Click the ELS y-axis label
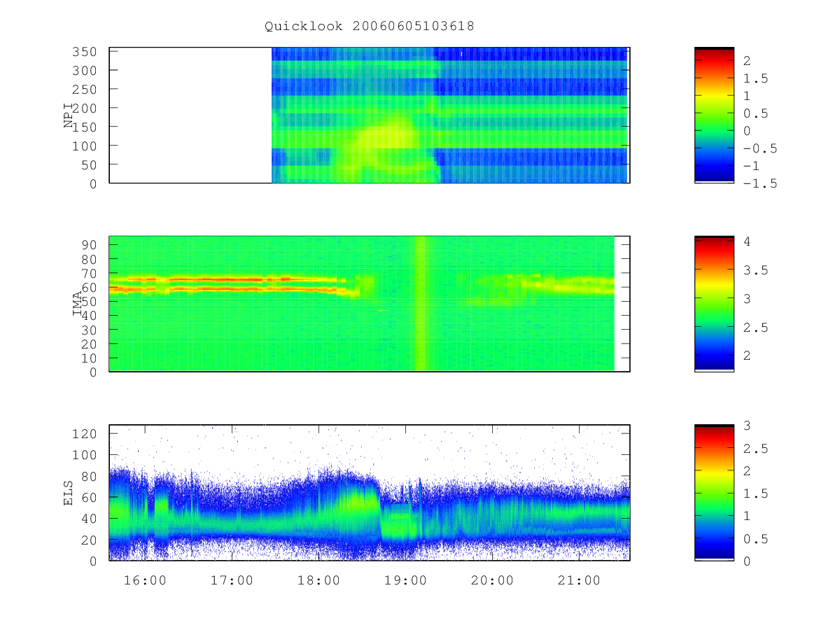The width and height of the screenshot is (840, 630). [x=69, y=493]
